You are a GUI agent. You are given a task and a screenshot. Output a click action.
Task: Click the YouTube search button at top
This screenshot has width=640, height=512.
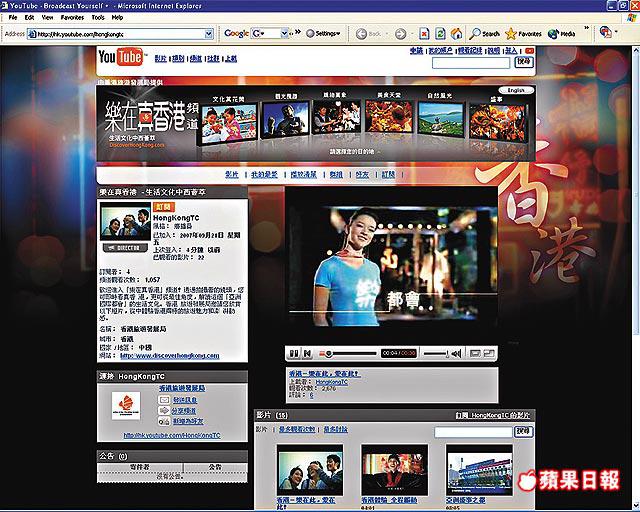[524, 62]
